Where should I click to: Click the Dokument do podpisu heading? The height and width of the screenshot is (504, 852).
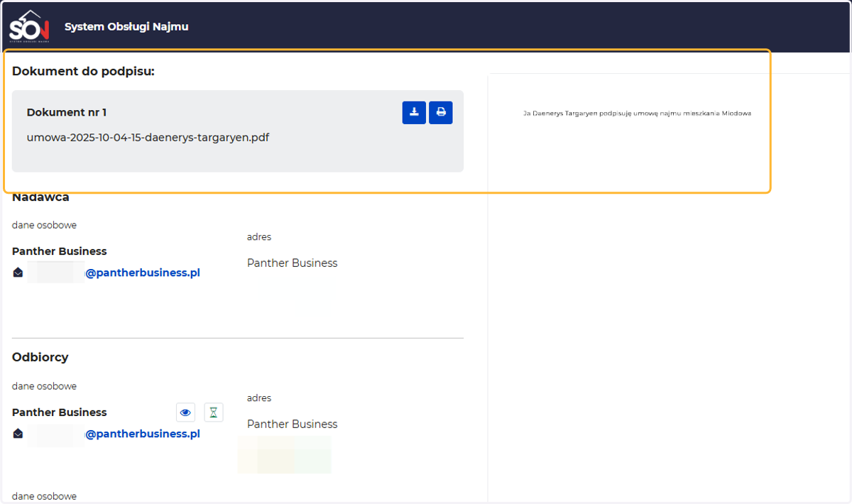tap(83, 71)
